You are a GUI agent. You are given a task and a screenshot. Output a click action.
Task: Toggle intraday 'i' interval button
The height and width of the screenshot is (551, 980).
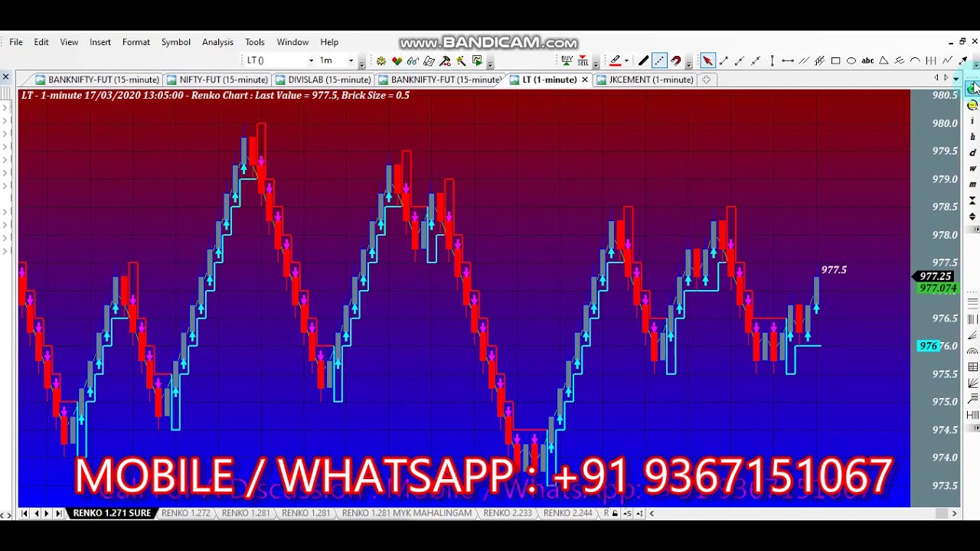click(972, 121)
